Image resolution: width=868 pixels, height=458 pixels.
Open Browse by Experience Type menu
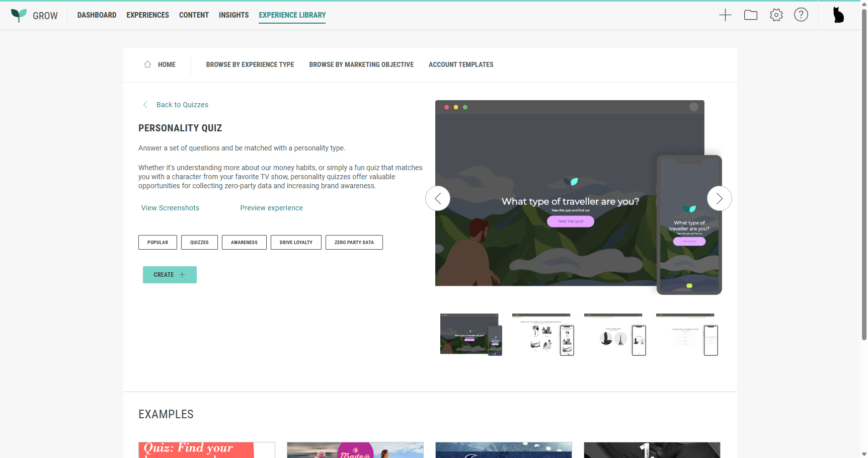coord(250,64)
